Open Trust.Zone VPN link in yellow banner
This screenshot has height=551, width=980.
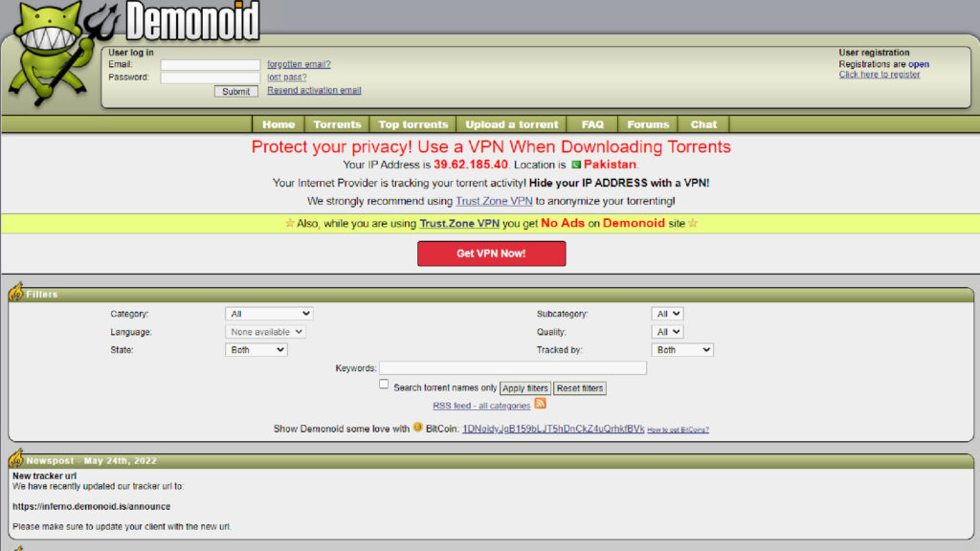point(459,224)
